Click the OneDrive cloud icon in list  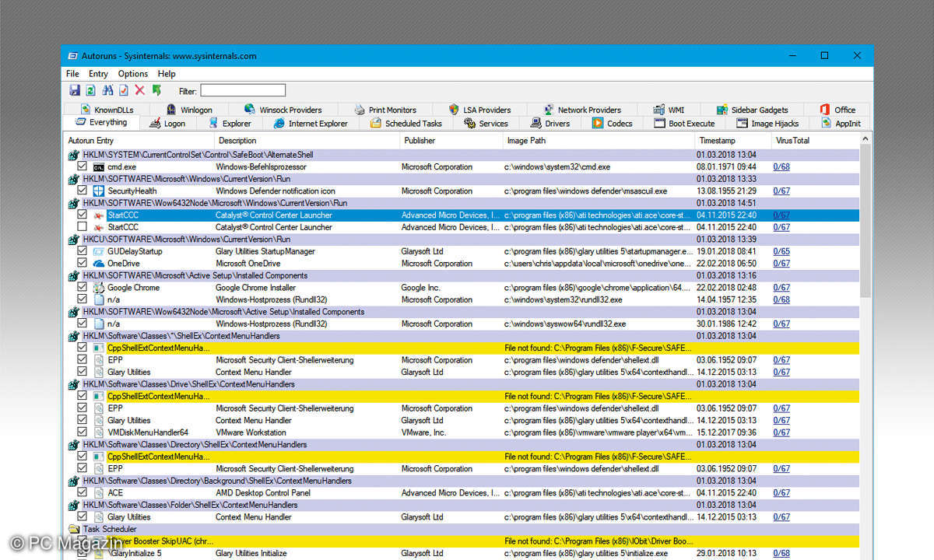point(99,264)
